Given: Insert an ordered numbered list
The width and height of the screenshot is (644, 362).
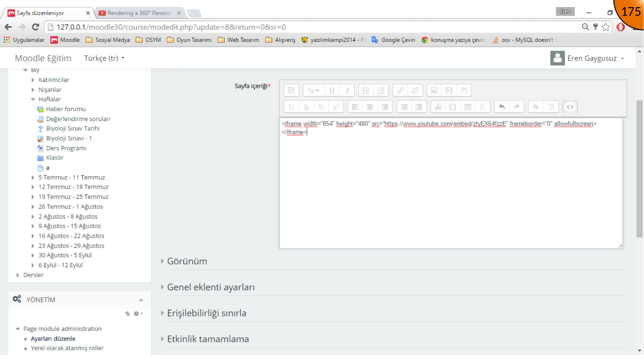Looking at the screenshot, I should point(381,90).
